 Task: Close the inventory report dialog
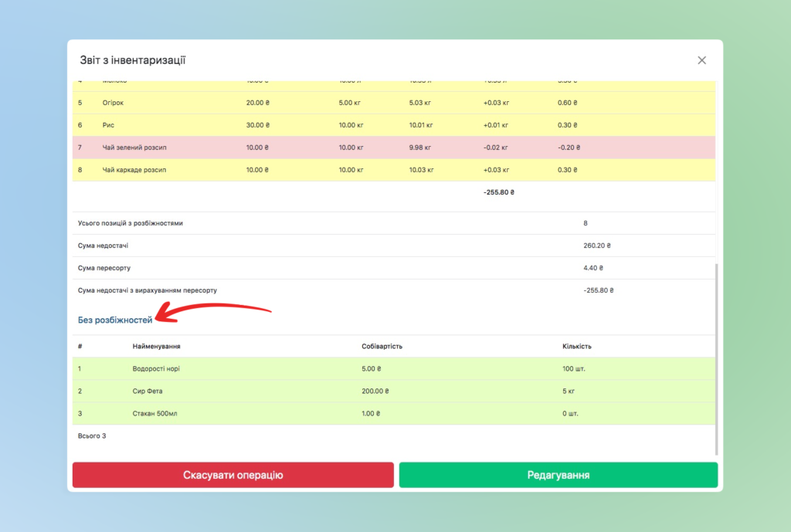tap(701, 60)
